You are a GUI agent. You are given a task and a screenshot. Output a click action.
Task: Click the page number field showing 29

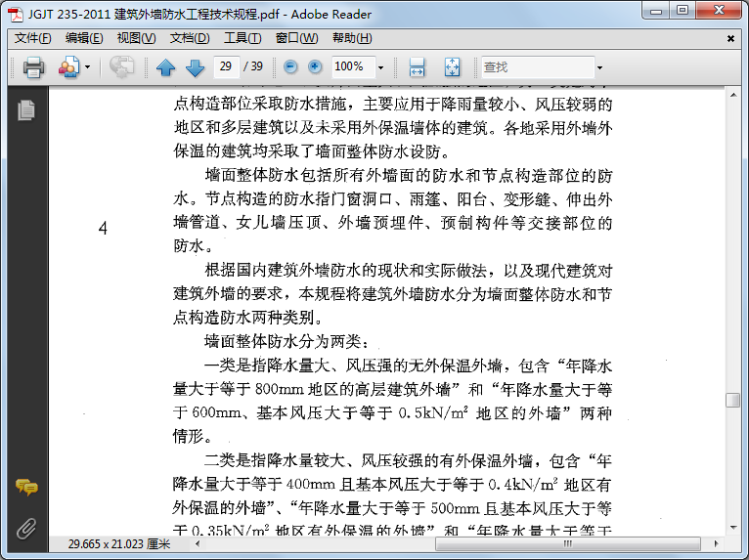point(226,66)
